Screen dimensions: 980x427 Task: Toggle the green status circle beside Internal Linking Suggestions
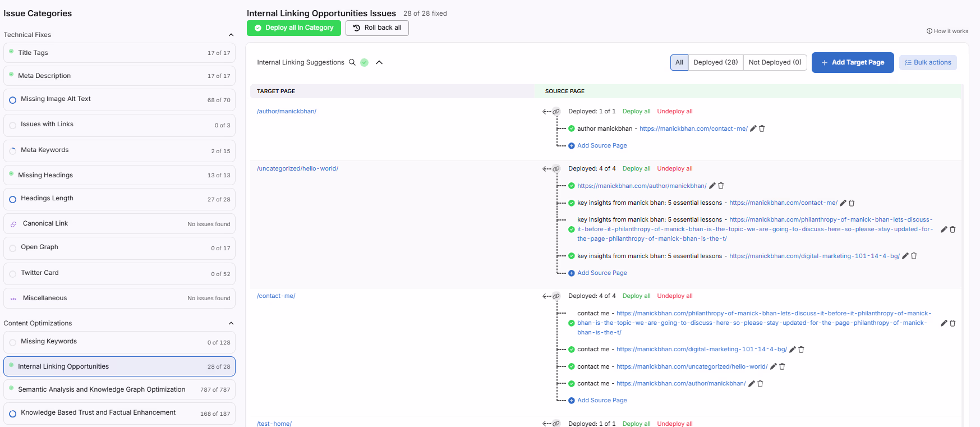click(365, 62)
